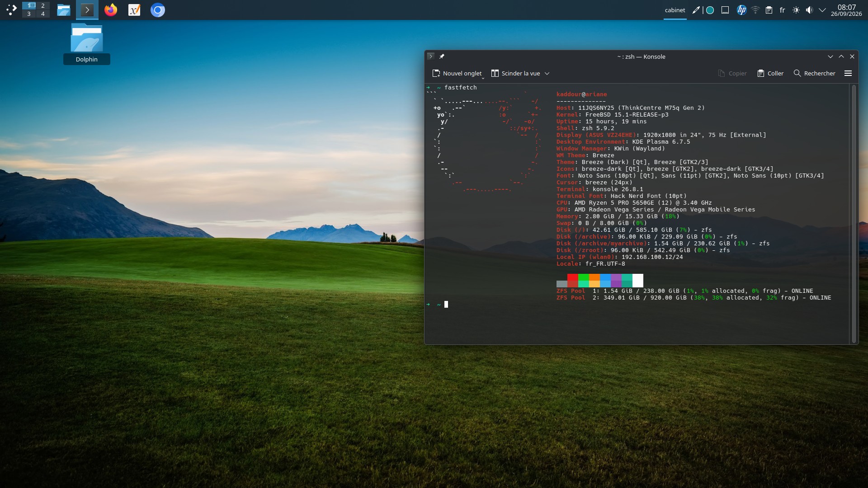The height and width of the screenshot is (488, 868).
Task: Click the '349.01 GiB / 920.00 GiB' pool text
Action: [x=645, y=298]
